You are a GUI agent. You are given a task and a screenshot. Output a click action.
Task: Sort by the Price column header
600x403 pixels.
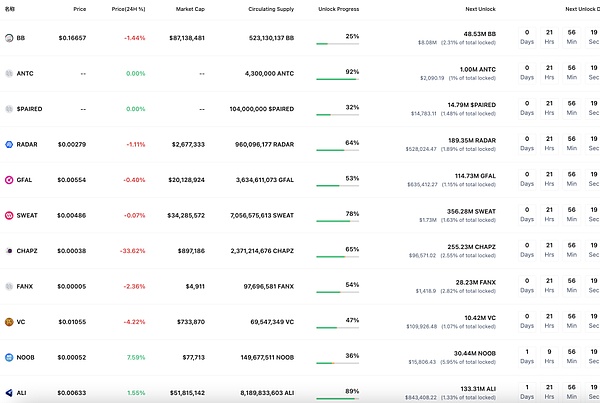point(86,9)
